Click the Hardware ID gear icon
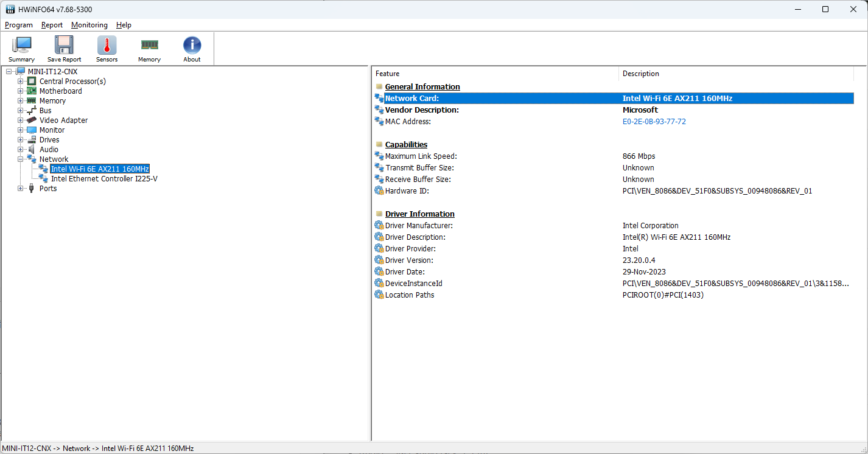This screenshot has width=868, height=454. 379,190
